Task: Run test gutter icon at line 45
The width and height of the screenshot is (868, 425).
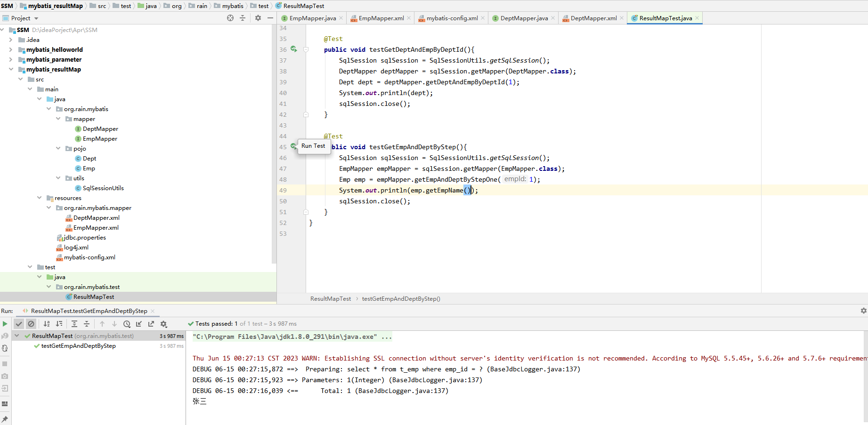Action: [293, 146]
